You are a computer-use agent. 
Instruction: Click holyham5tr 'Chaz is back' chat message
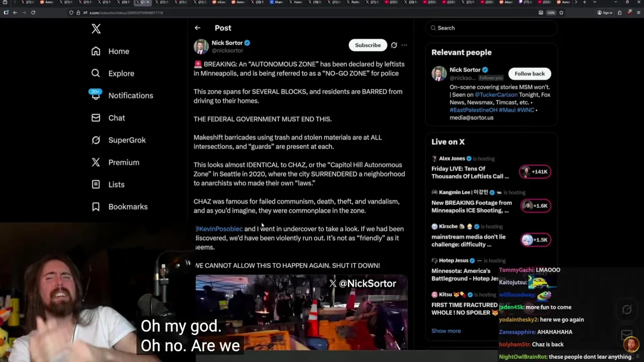pos(531,344)
